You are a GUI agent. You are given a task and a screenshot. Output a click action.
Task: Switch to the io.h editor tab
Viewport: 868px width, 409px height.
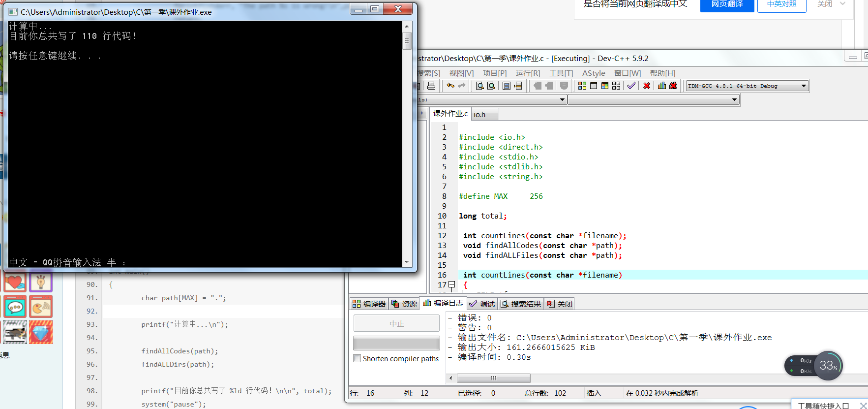[x=485, y=114]
